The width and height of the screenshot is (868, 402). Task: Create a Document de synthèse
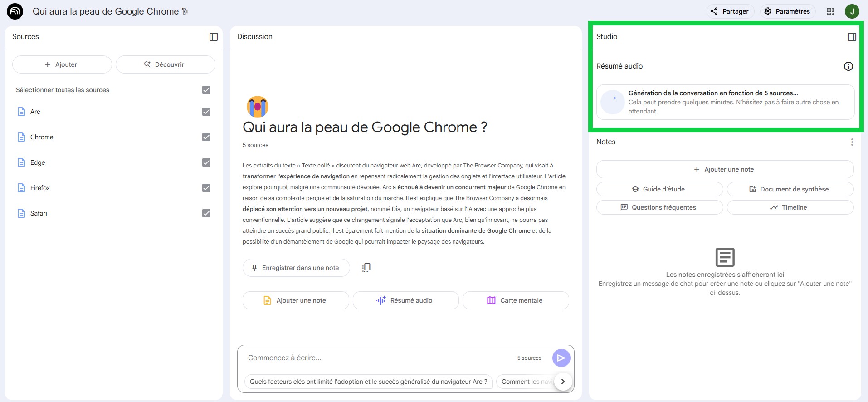(790, 189)
